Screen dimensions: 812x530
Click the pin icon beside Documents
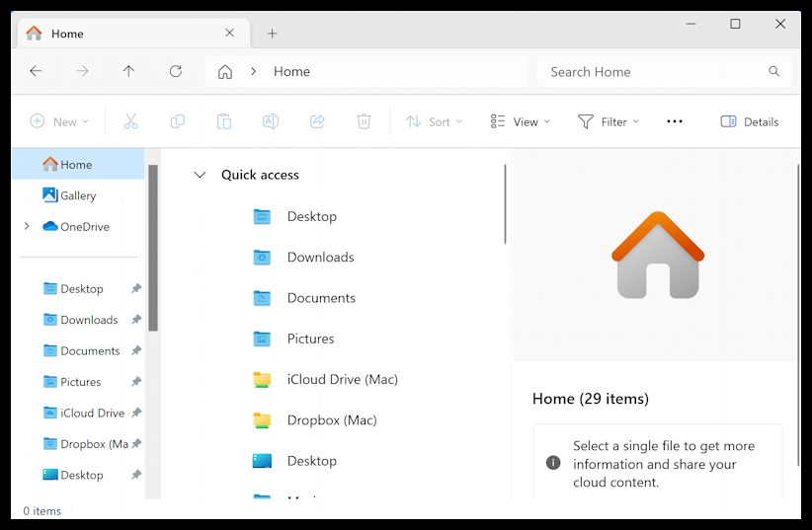pyautogui.click(x=136, y=350)
